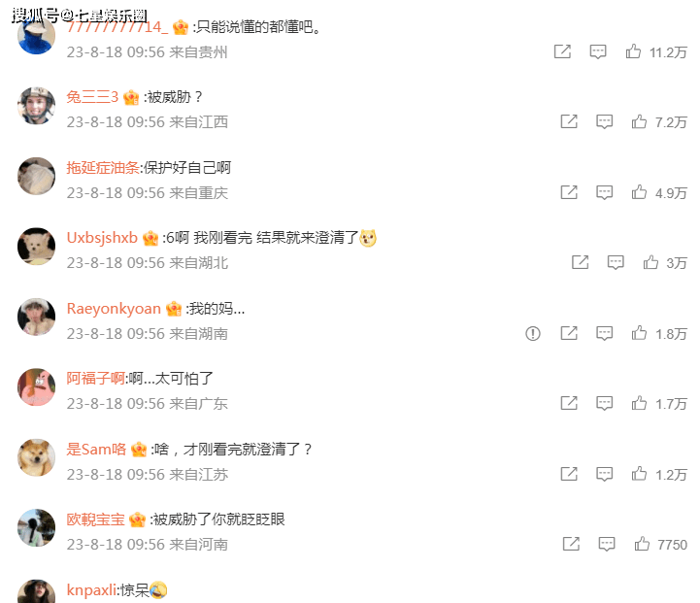Visit 拖延症油条 username link

tap(103, 168)
